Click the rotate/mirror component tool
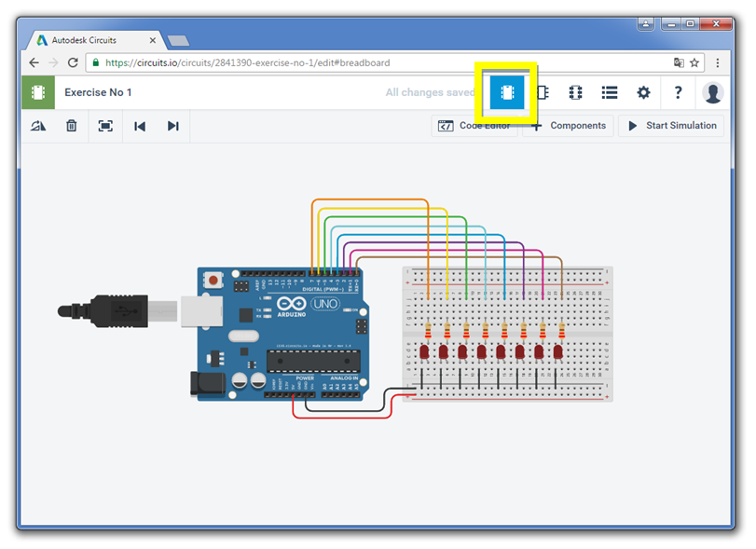Image resolution: width=756 pixels, height=549 pixels. click(x=38, y=126)
